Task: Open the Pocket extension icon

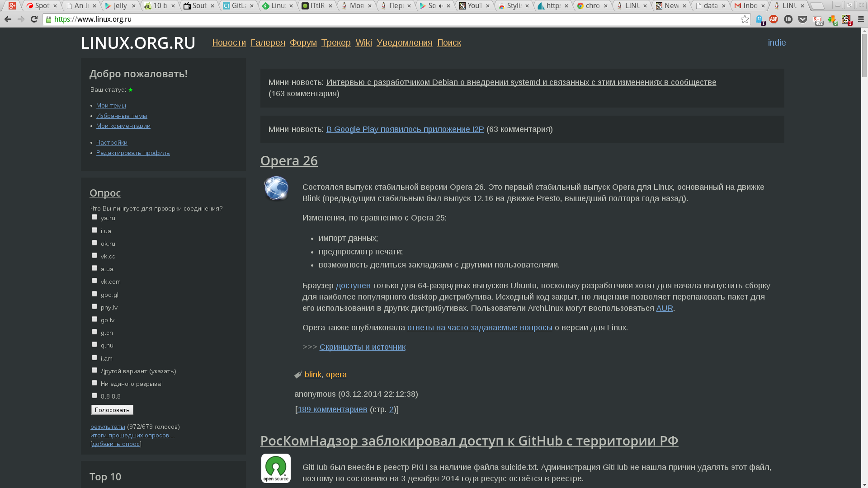Action: point(802,19)
